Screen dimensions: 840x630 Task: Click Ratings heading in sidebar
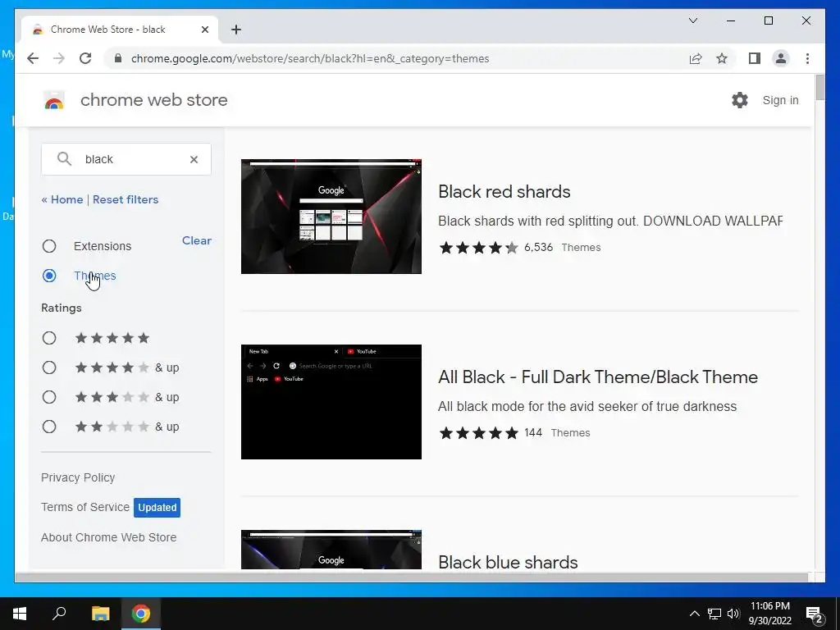[x=62, y=308]
